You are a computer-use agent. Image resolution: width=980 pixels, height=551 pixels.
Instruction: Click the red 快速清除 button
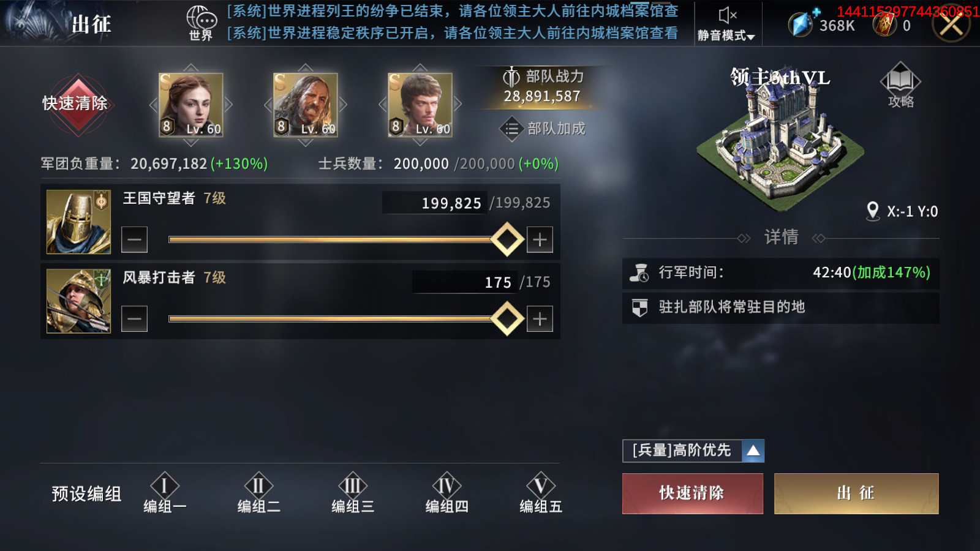693,493
